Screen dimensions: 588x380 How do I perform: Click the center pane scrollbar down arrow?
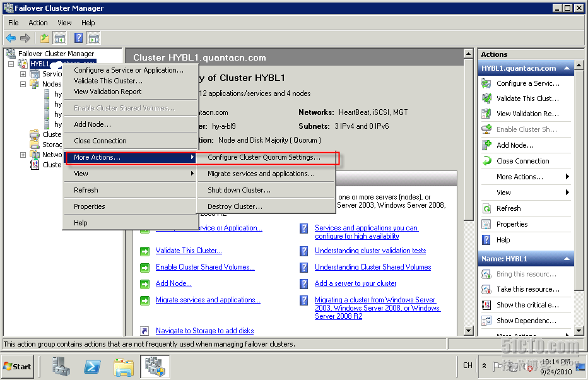point(468,331)
